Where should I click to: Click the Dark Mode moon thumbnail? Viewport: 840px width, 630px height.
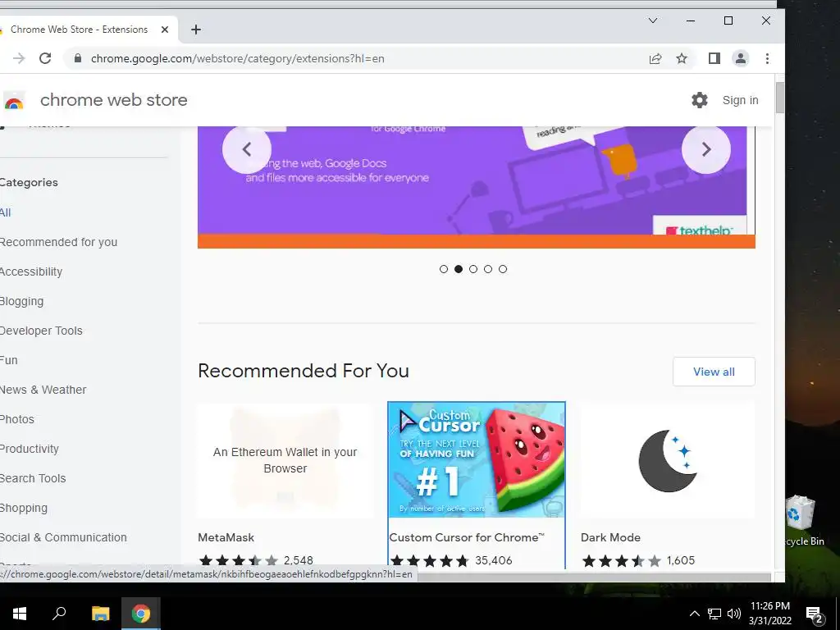pos(667,461)
